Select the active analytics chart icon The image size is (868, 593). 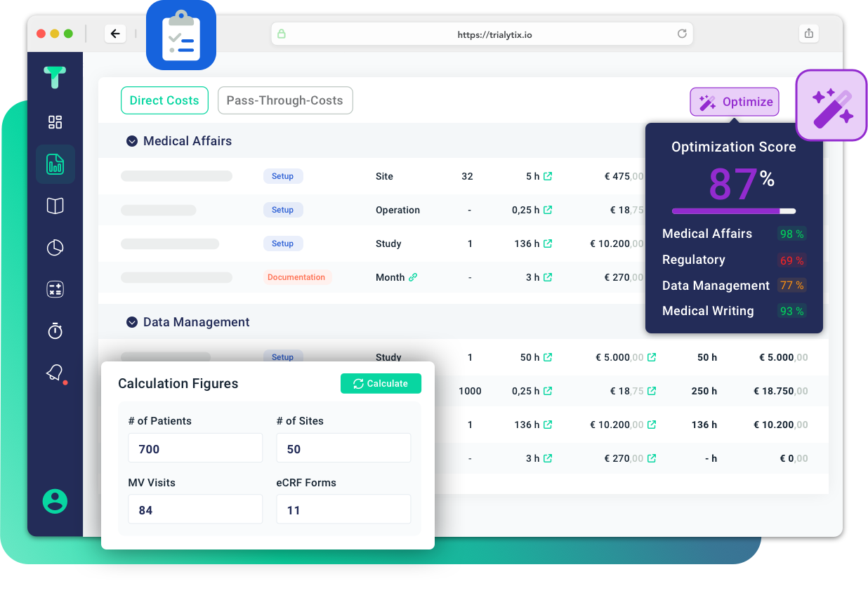pos(55,164)
